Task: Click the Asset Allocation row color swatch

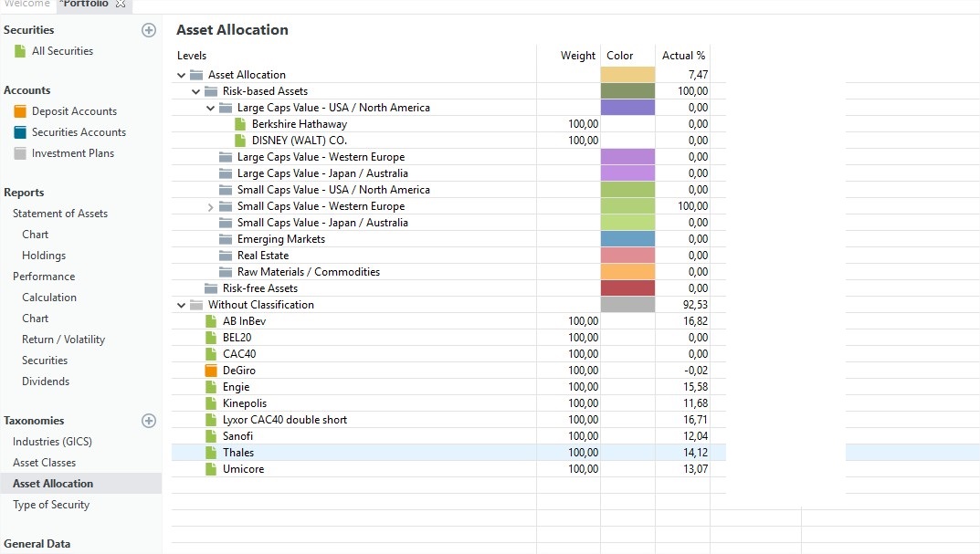Action: [x=627, y=74]
